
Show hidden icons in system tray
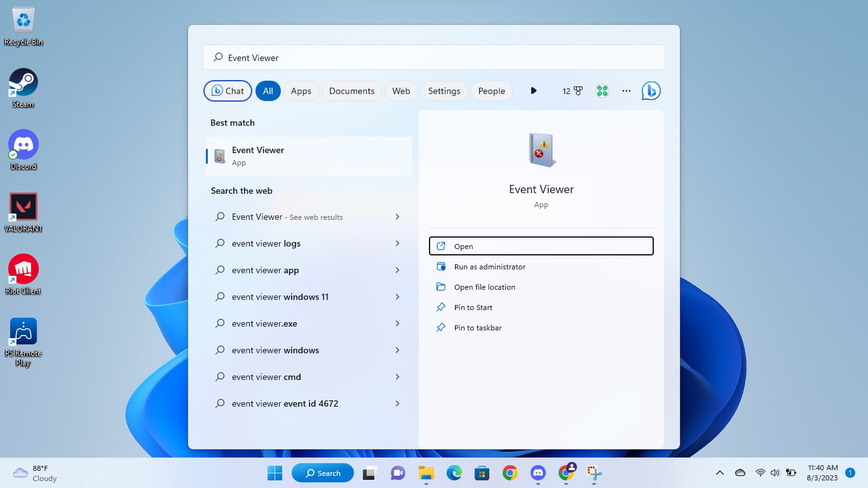[720, 473]
